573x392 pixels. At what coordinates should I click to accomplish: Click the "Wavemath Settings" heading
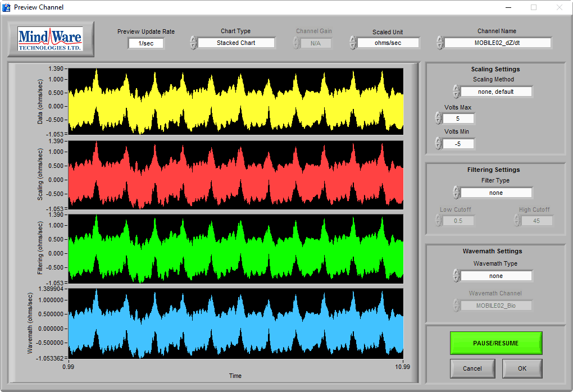coord(492,251)
